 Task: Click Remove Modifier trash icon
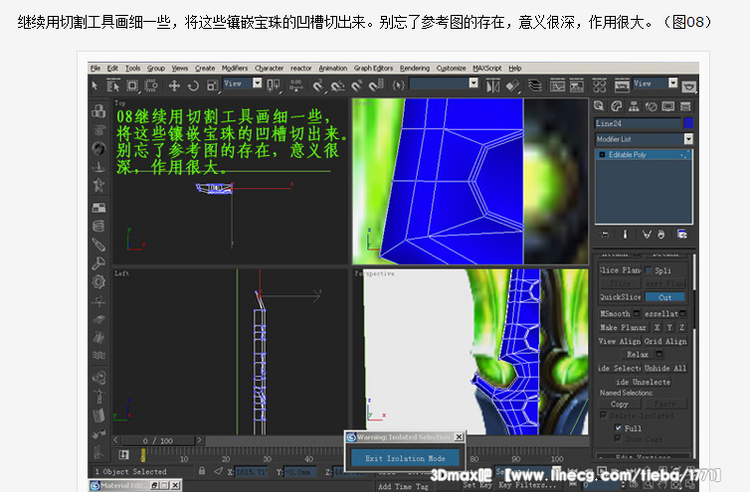coord(661,234)
